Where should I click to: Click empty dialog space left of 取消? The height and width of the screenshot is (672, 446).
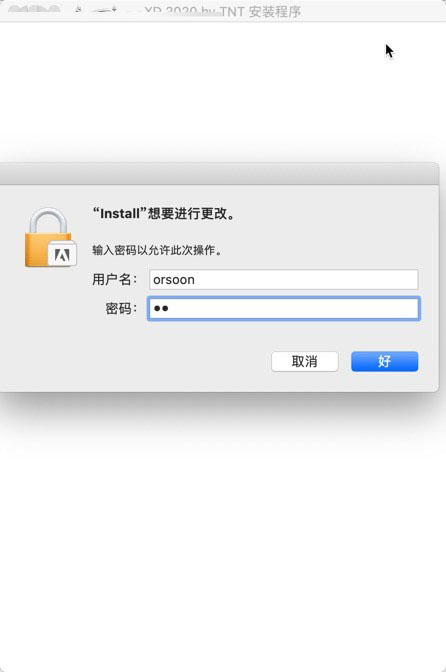[137, 361]
